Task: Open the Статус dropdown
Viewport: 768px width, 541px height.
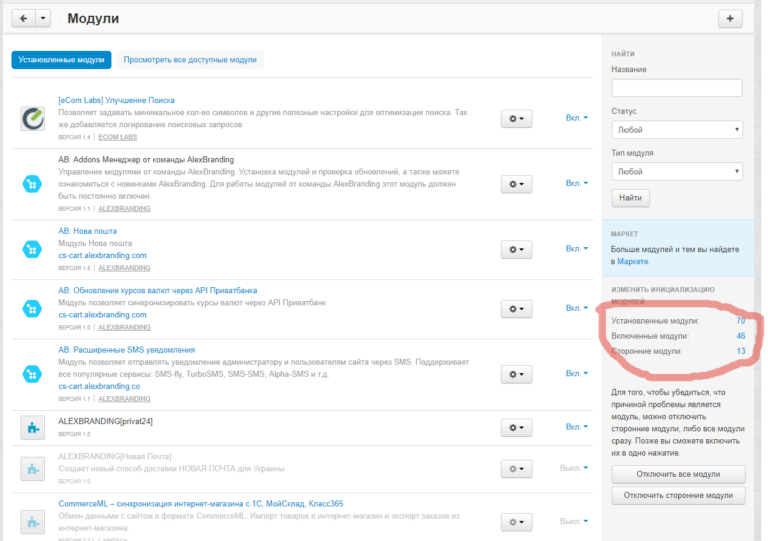Action: click(x=677, y=130)
